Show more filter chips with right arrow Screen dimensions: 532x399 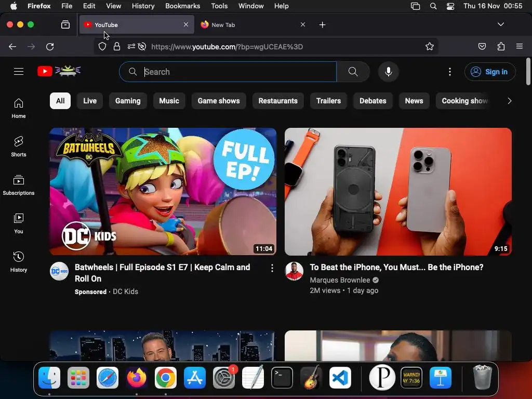coord(509,101)
